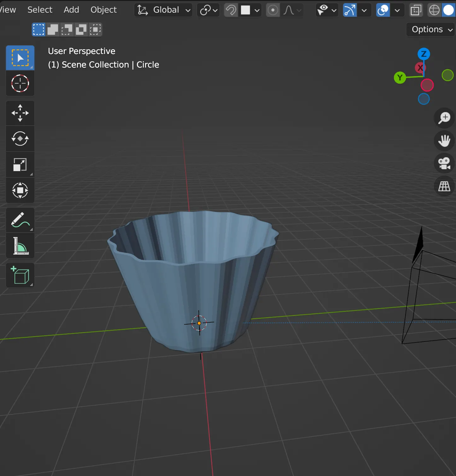Select the Measure ruler tool

point(20,246)
